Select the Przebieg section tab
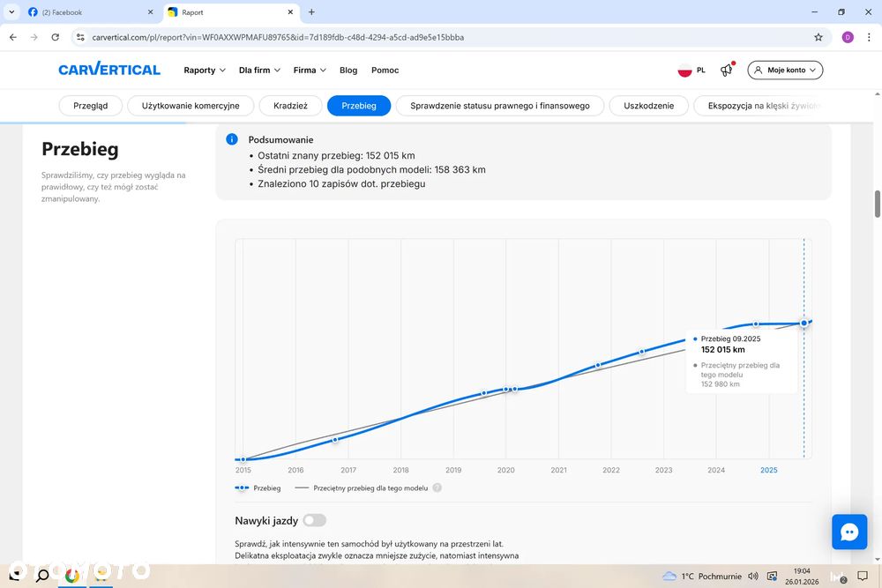Screen dimensions: 882x588 point(359,106)
